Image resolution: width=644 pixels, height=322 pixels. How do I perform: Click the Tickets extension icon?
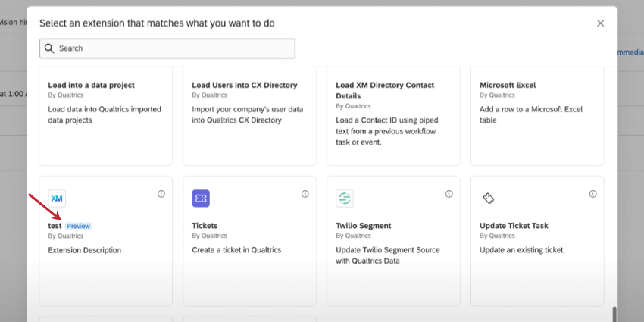pyautogui.click(x=201, y=199)
